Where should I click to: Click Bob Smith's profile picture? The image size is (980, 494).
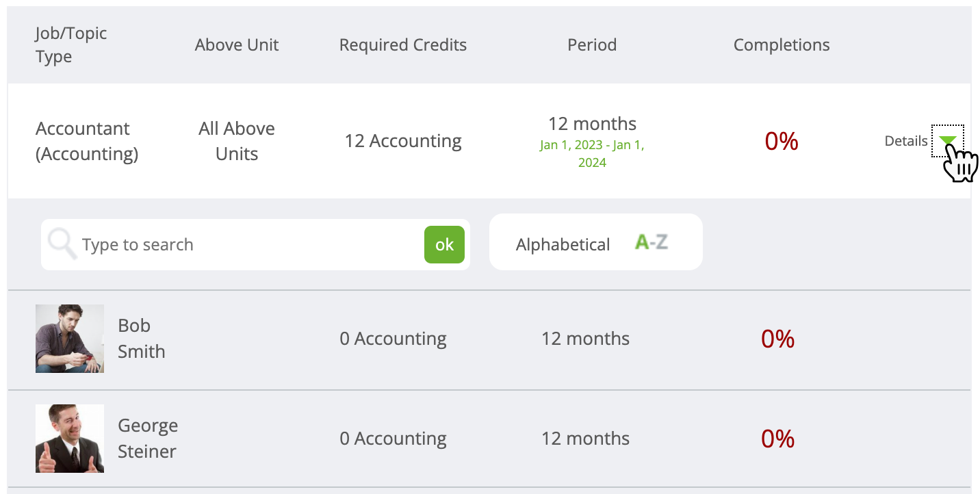coord(69,338)
